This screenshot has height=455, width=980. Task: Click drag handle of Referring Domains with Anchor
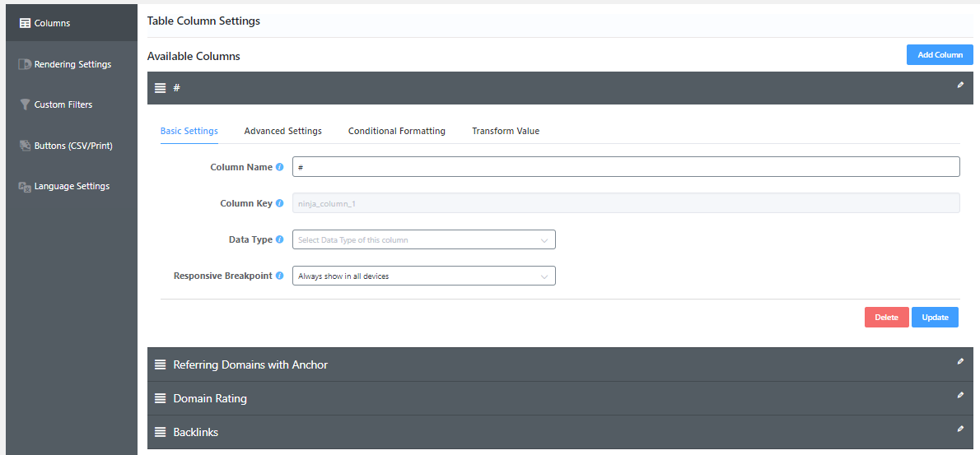[160, 364]
